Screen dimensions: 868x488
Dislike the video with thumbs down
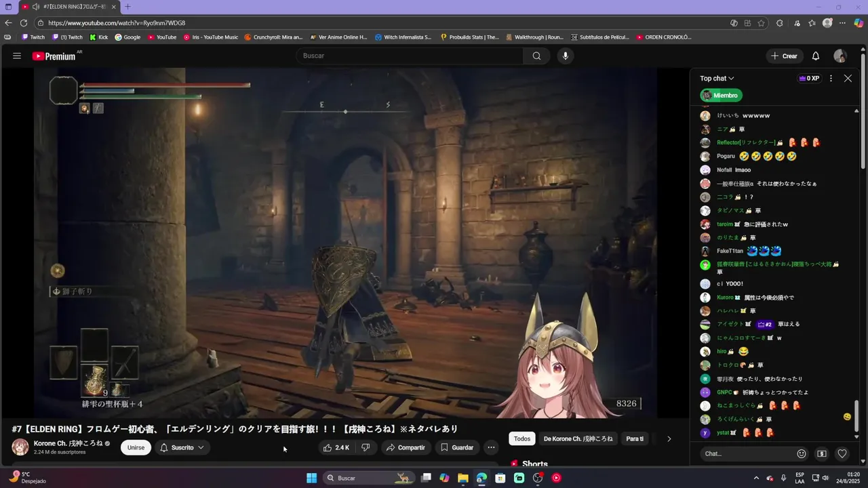pyautogui.click(x=366, y=447)
